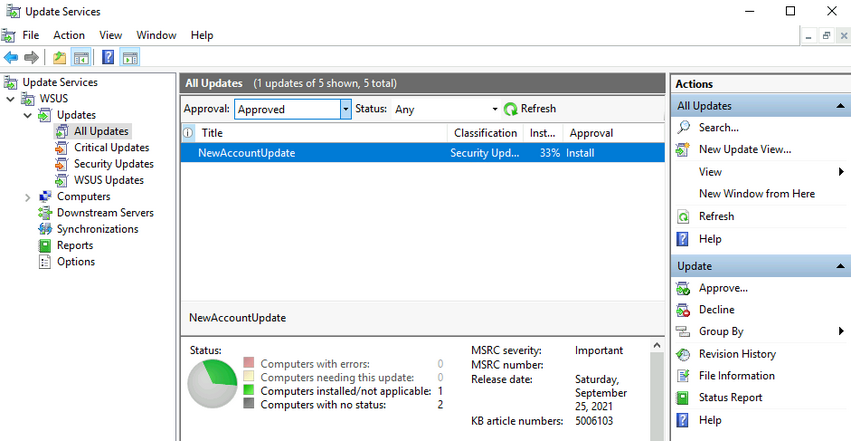This screenshot has height=441, width=851.
Task: Click the Approve update icon
Action: (683, 289)
